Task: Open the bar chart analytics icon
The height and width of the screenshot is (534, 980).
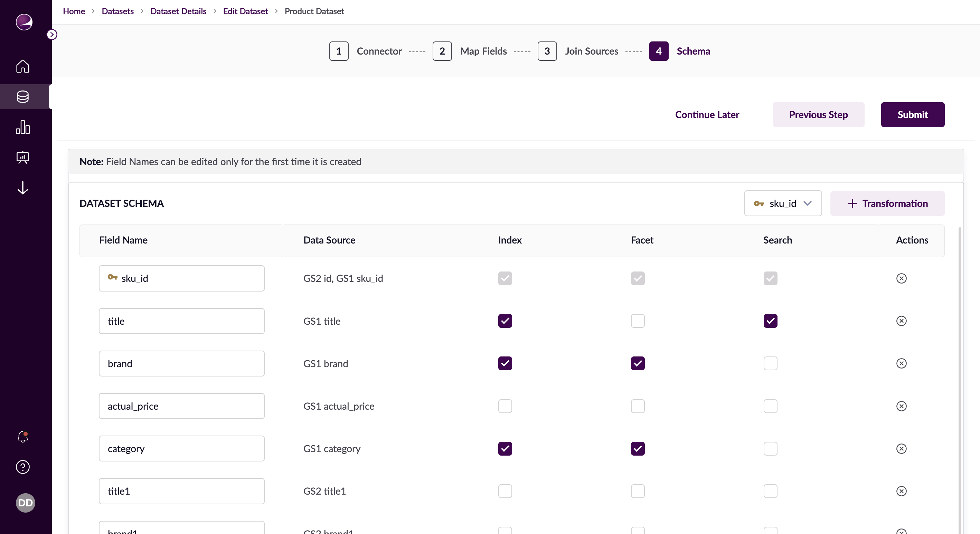Action: (x=23, y=127)
